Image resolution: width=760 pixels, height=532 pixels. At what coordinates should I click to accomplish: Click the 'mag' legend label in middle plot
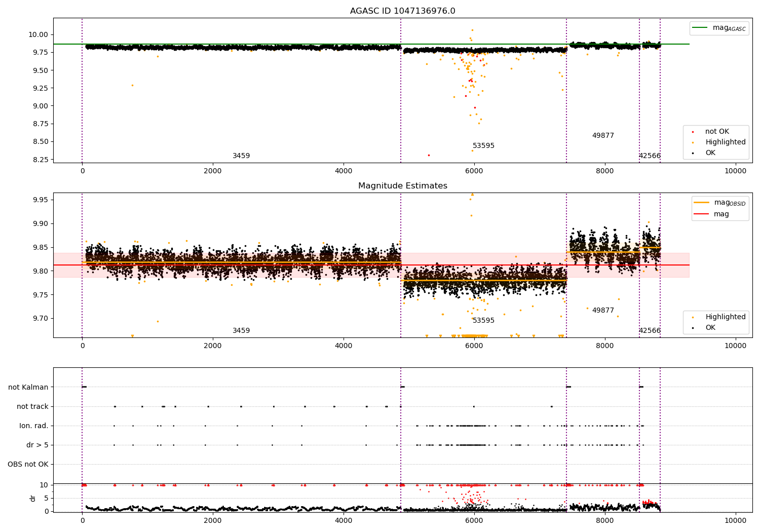tap(721, 214)
